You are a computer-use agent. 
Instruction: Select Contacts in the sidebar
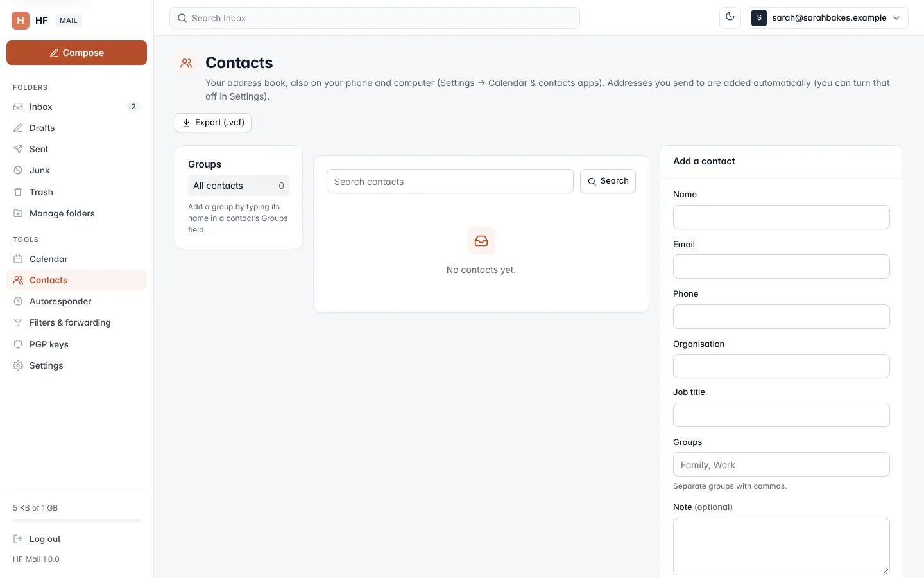click(x=76, y=280)
